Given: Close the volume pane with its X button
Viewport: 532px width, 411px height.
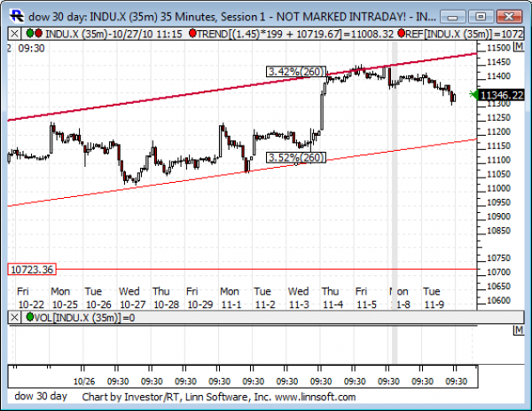Looking at the screenshot, I should pos(14,317).
